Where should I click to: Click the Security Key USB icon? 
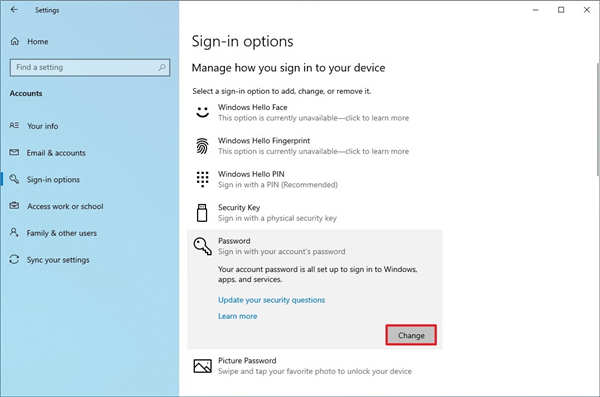[x=202, y=212]
